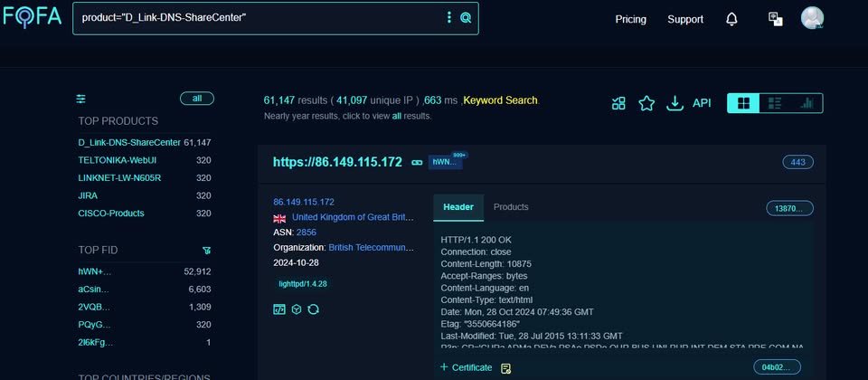Click the FOFA logo
Screen dimensions: 868x380
point(32,16)
